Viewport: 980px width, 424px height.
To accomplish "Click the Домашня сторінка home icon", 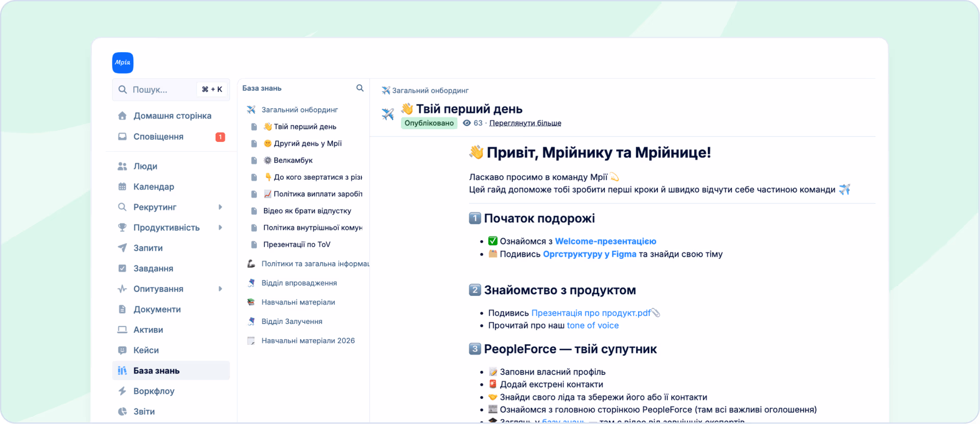I will pos(122,115).
